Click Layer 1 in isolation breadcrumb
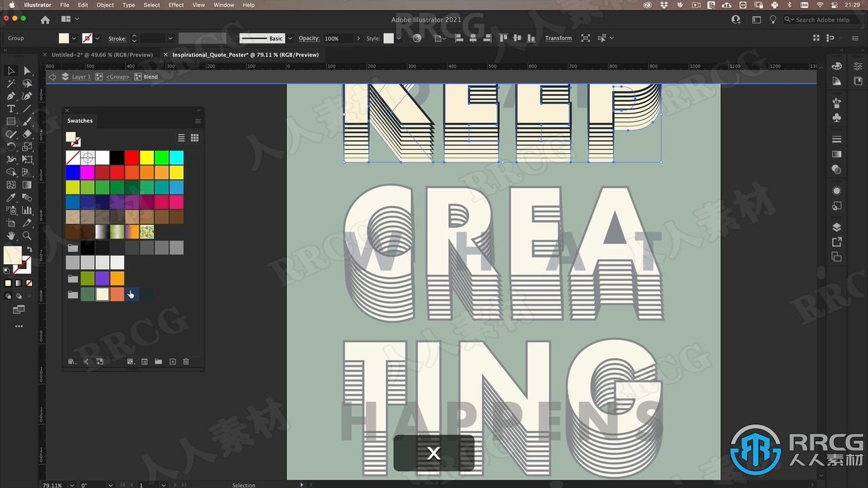 point(81,77)
